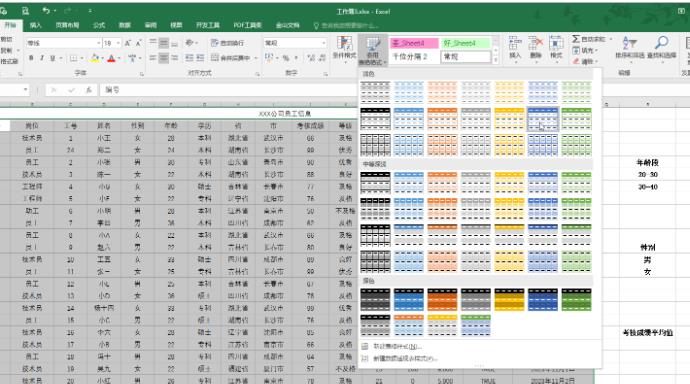
Task: Click the cell labeled 考核成绩平均值
Action: pyautogui.click(x=647, y=333)
